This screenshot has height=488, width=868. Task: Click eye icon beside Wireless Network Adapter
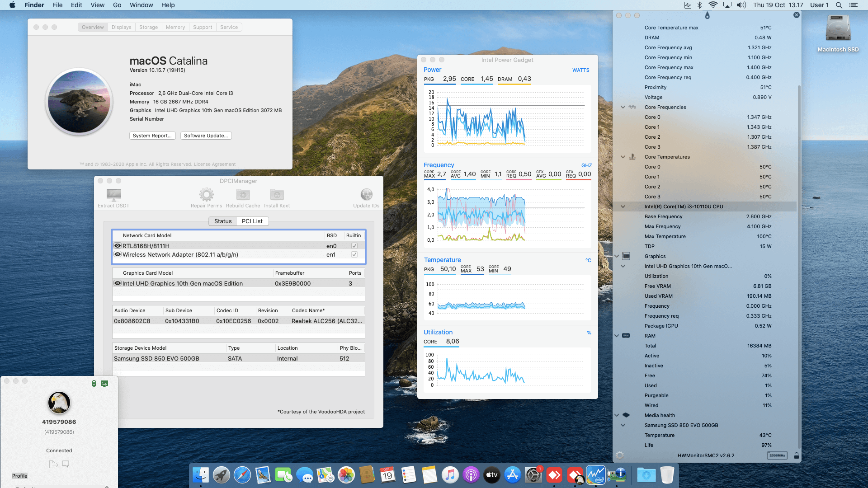click(118, 254)
